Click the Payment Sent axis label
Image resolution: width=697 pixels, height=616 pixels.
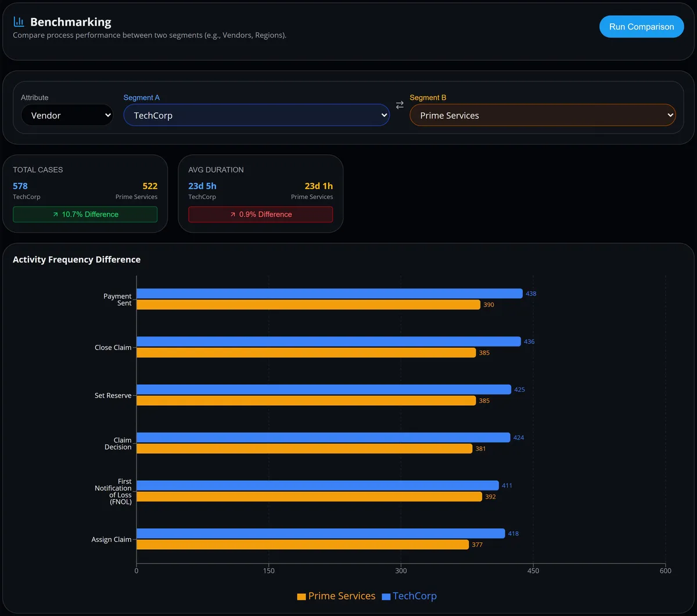click(117, 300)
